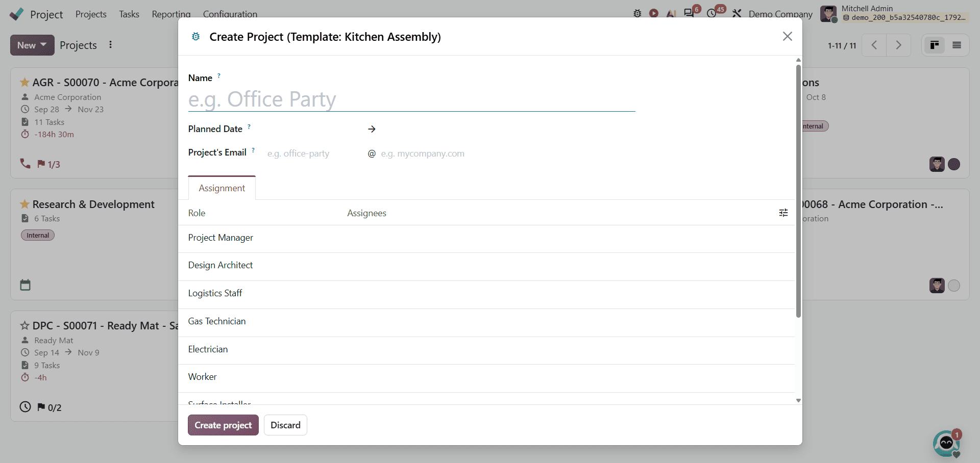Click the phone icon on AGR project card
Viewport: 980px width, 463px height.
pos(25,164)
